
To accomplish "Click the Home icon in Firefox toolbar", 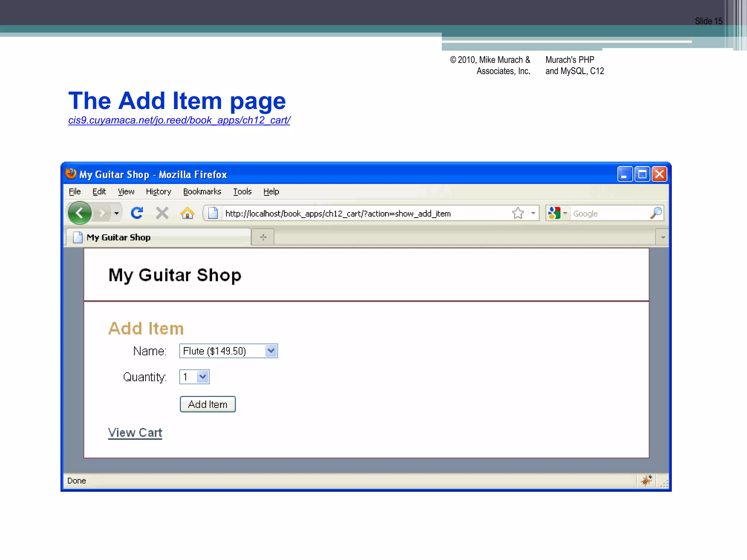I will (187, 213).
